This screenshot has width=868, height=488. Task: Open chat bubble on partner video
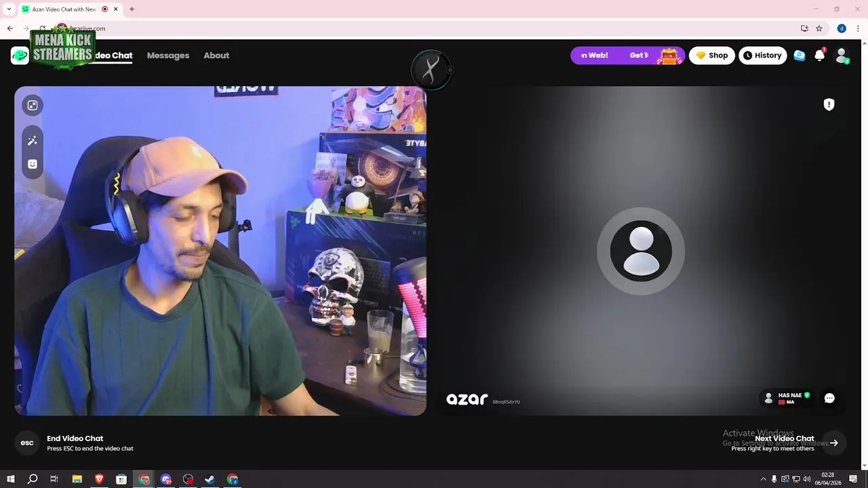pos(829,399)
